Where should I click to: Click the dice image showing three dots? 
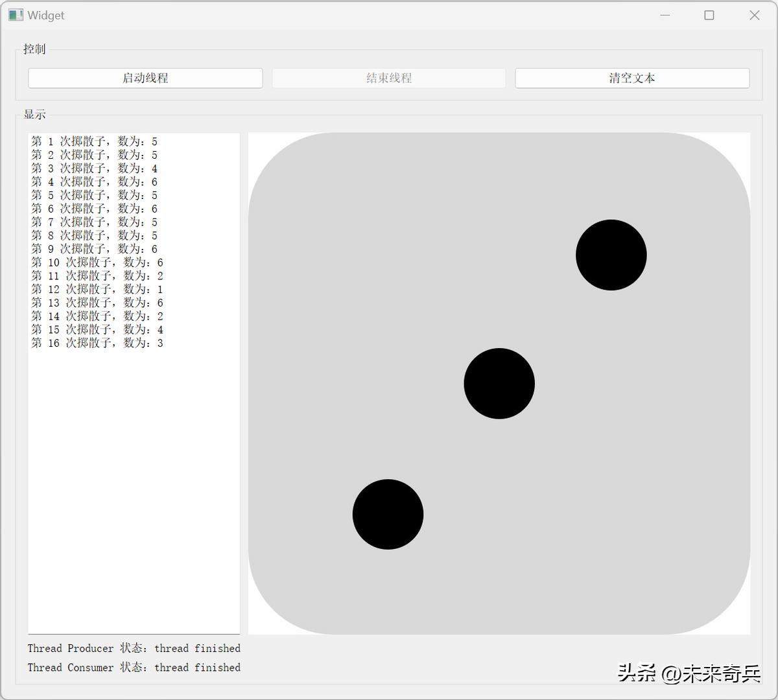click(x=499, y=384)
